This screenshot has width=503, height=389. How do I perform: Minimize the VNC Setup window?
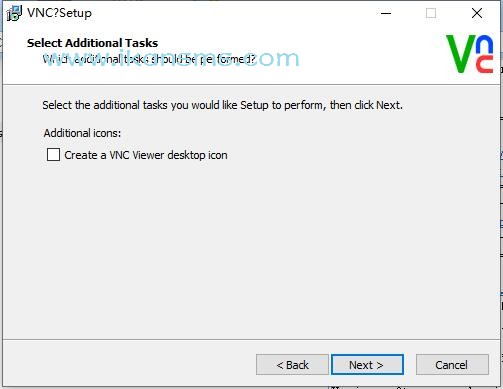pos(386,13)
